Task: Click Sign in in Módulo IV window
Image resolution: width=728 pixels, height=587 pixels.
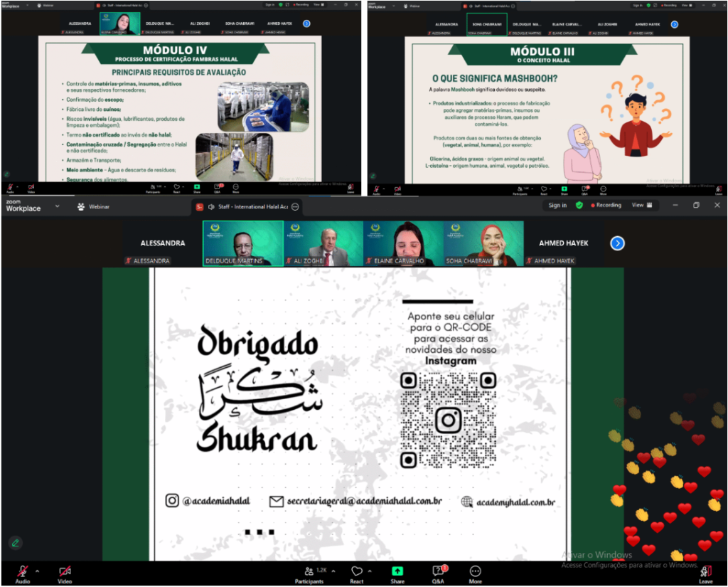Action: [x=269, y=5]
